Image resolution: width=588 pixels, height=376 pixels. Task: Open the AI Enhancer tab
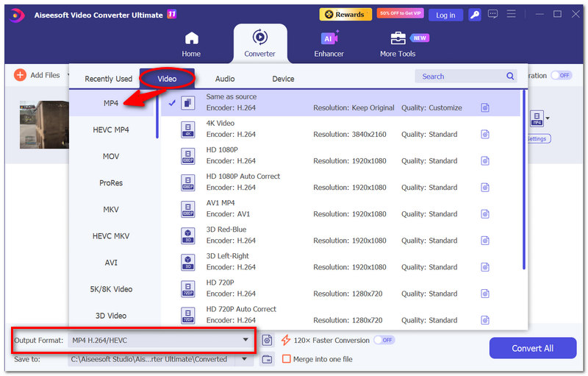pyautogui.click(x=329, y=44)
